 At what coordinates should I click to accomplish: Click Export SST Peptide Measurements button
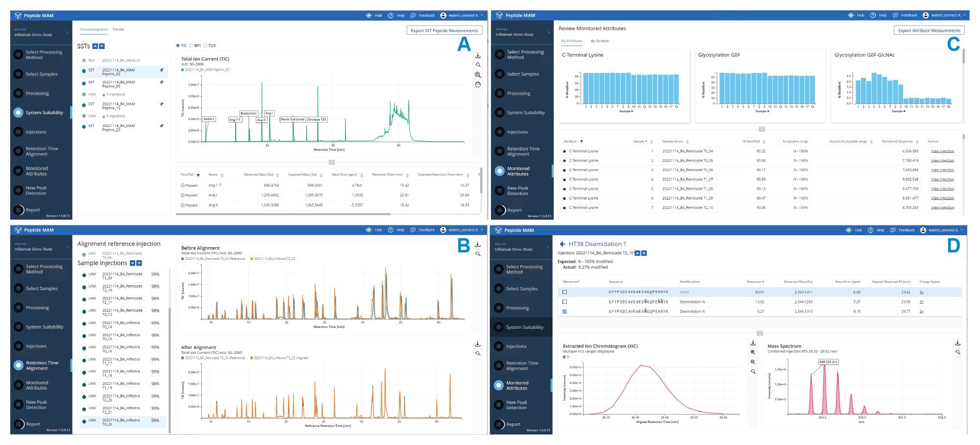(444, 30)
